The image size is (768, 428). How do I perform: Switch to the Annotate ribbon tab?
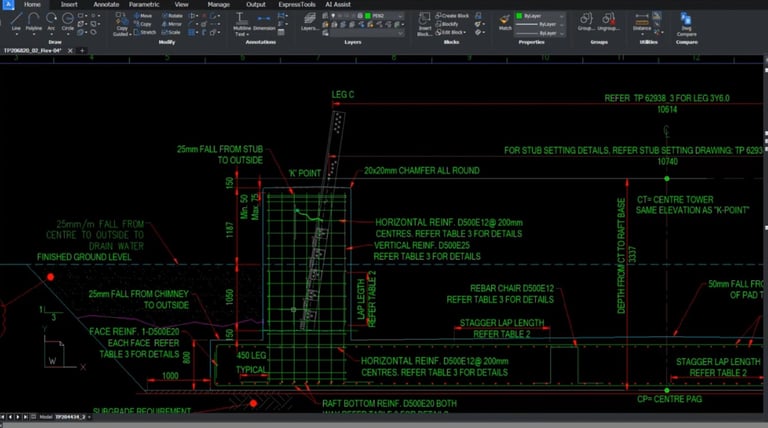[x=106, y=4]
